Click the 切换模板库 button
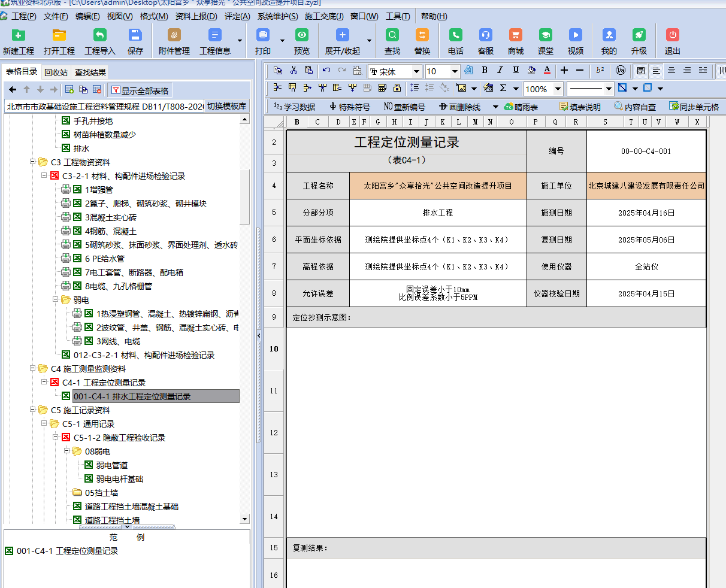726x588 pixels. (x=226, y=107)
